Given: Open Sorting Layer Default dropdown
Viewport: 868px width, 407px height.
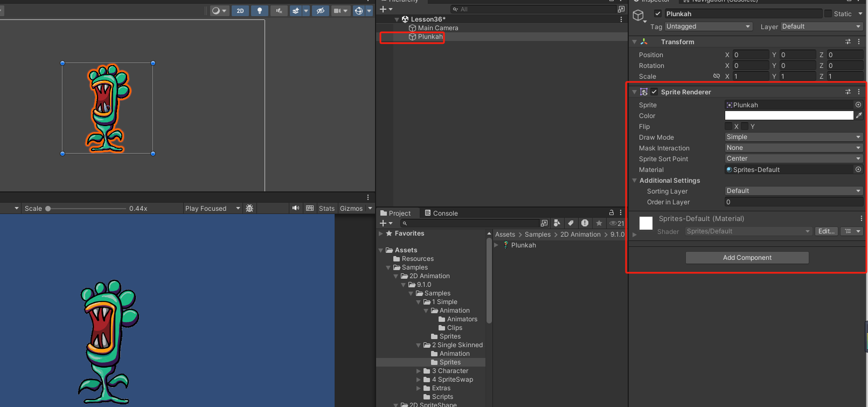Looking at the screenshot, I should click(794, 191).
